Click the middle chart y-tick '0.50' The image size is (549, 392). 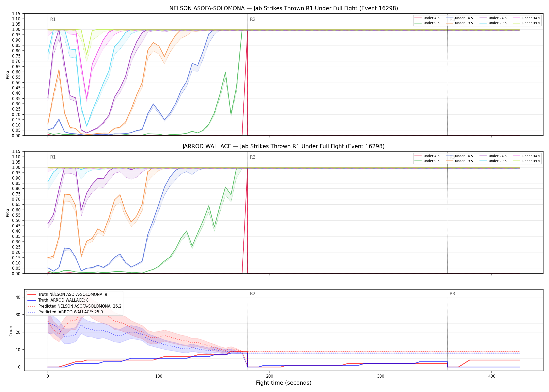pyautogui.click(x=16, y=221)
